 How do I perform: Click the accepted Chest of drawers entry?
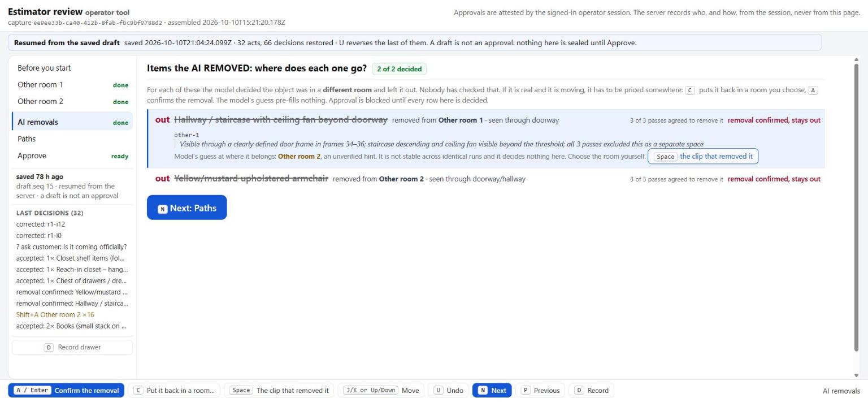click(x=72, y=281)
